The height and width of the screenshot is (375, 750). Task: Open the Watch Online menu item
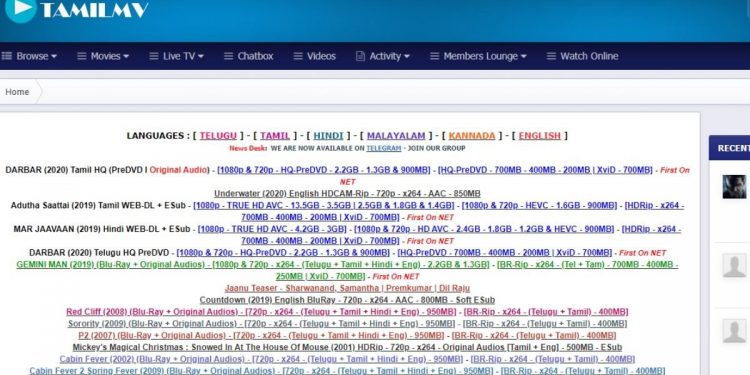coord(589,56)
